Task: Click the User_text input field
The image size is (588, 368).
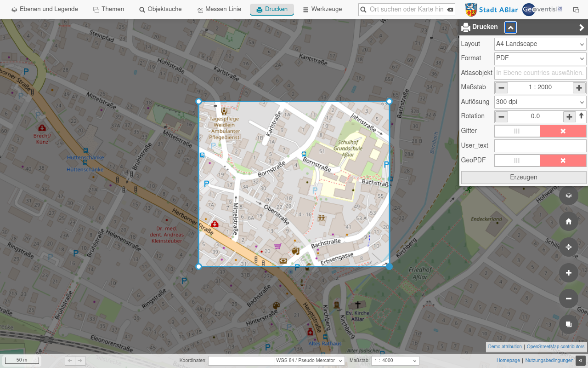Action: [x=540, y=145]
